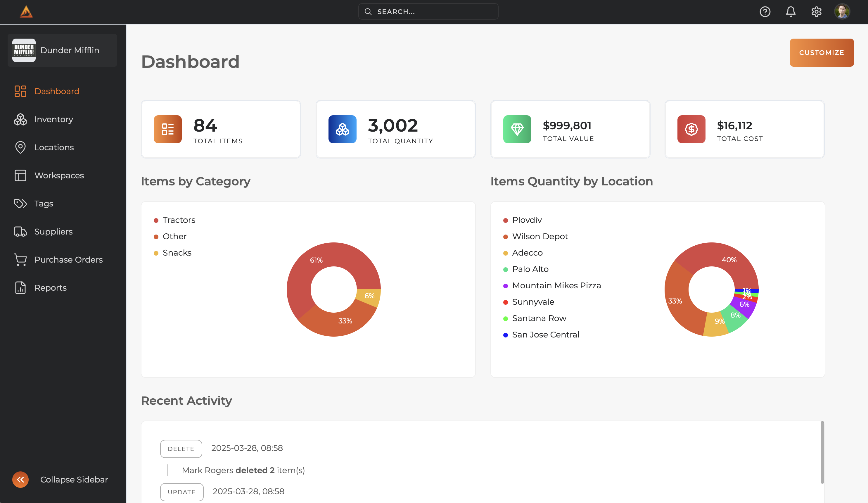
Task: Open the Workspaces section
Action: (58, 175)
